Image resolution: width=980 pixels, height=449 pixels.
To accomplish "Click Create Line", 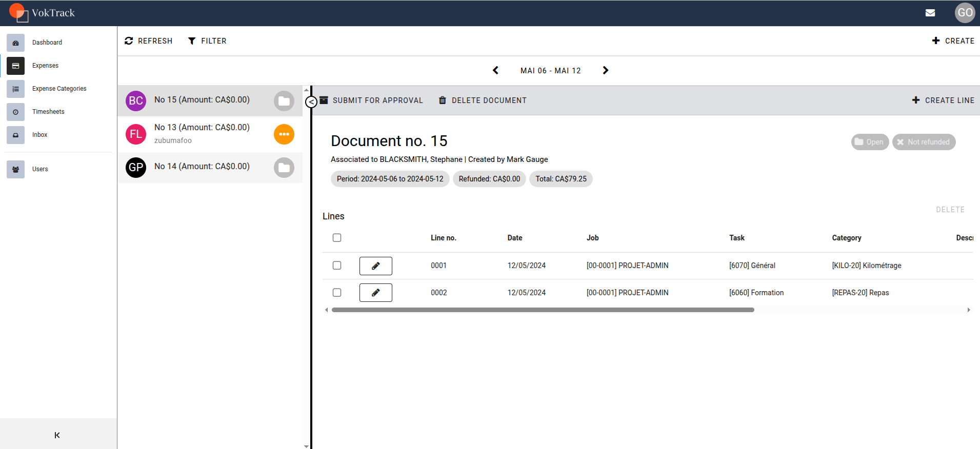I will (x=943, y=100).
